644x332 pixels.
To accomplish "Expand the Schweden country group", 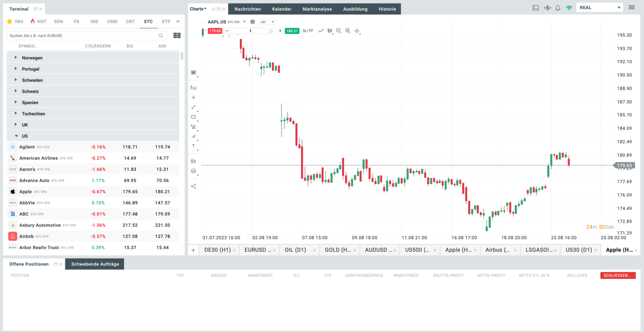I will 32,80.
